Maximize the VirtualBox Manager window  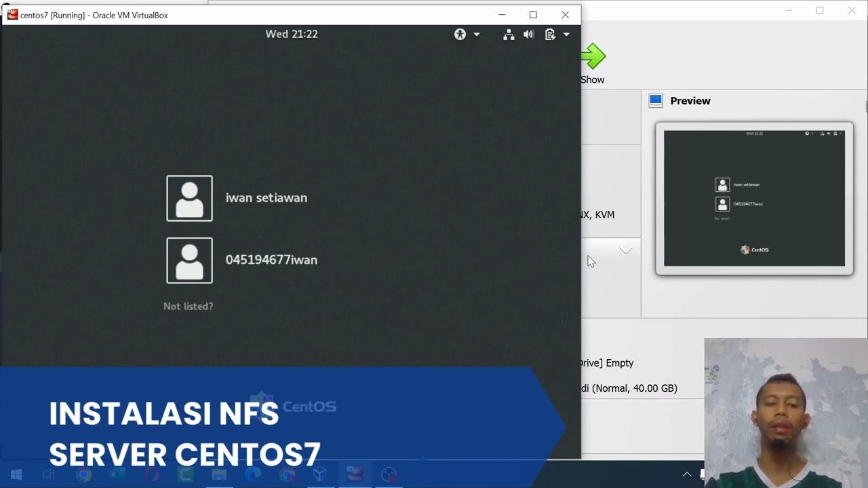(x=820, y=10)
